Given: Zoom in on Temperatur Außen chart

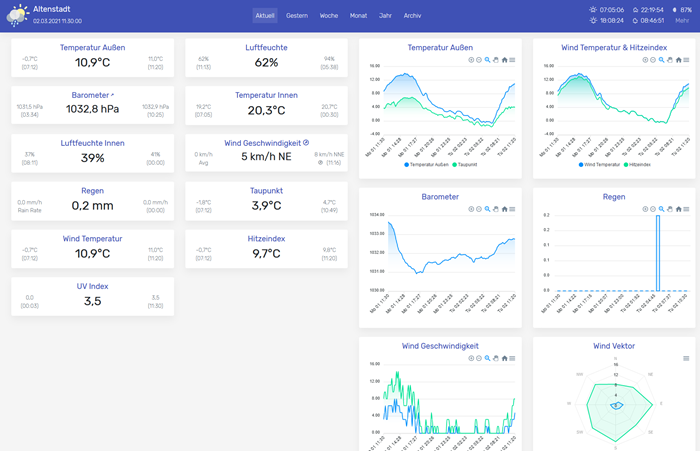Looking at the screenshot, I should [471, 60].
